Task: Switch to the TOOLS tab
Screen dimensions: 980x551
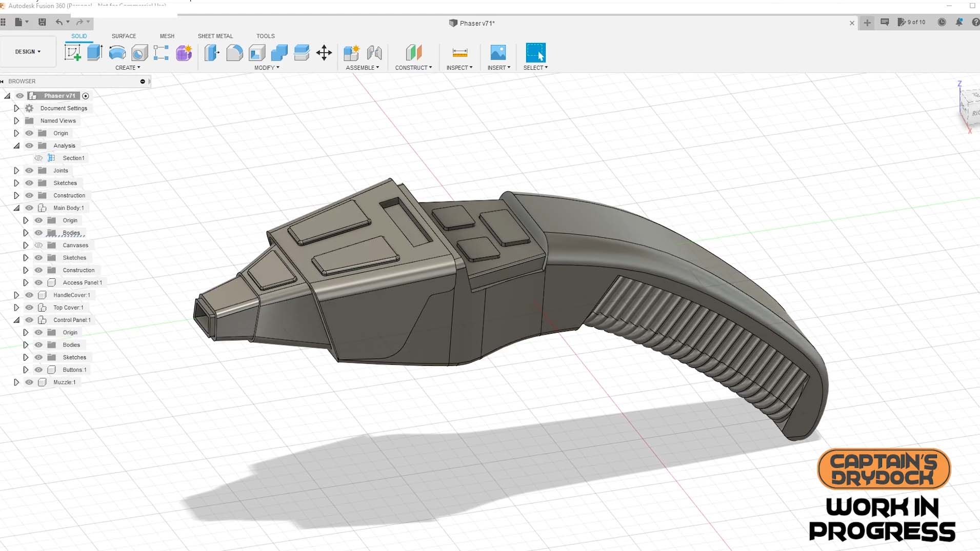Action: (266, 36)
